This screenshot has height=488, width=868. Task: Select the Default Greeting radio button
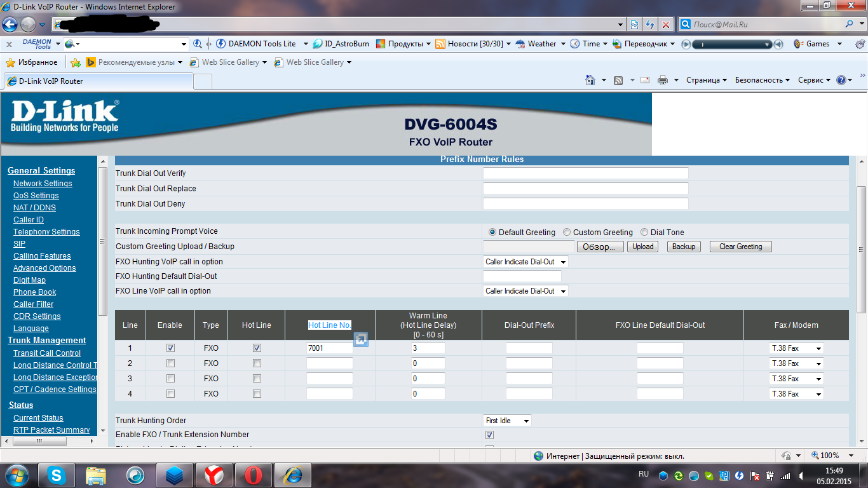[x=492, y=233]
